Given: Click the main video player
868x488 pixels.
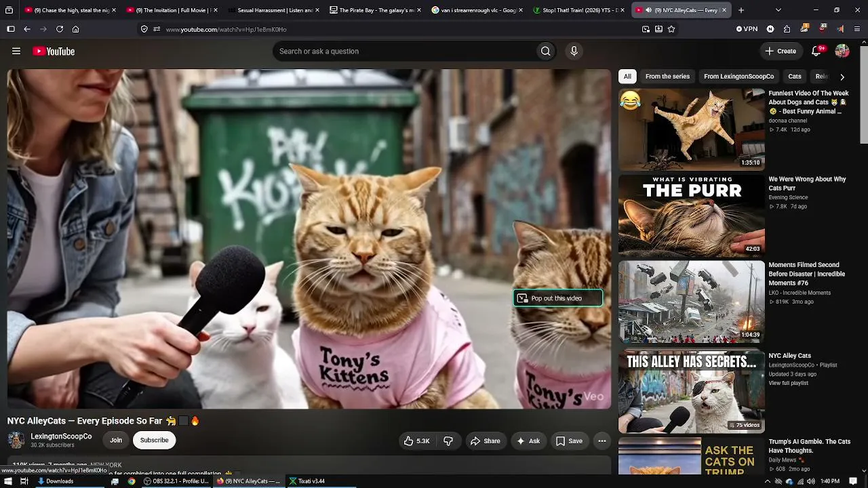Looking at the screenshot, I should coord(309,239).
